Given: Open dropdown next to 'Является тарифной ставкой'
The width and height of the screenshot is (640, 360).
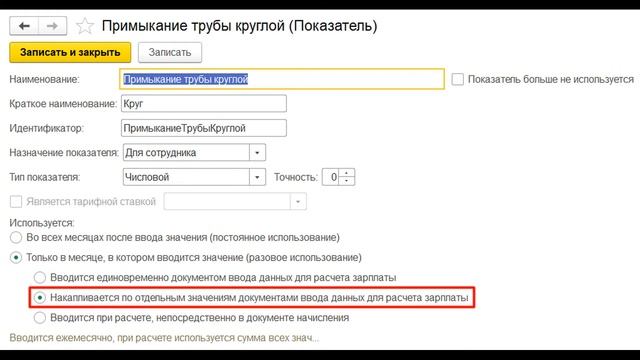Looking at the screenshot, I should point(298,202).
